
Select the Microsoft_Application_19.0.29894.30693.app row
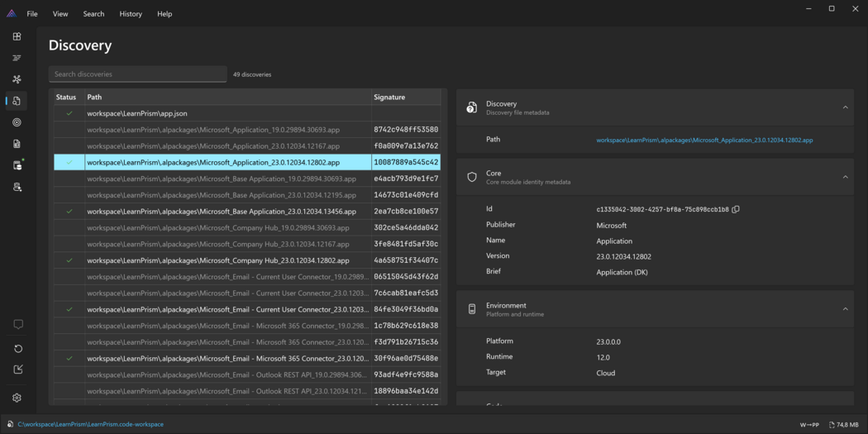point(247,130)
